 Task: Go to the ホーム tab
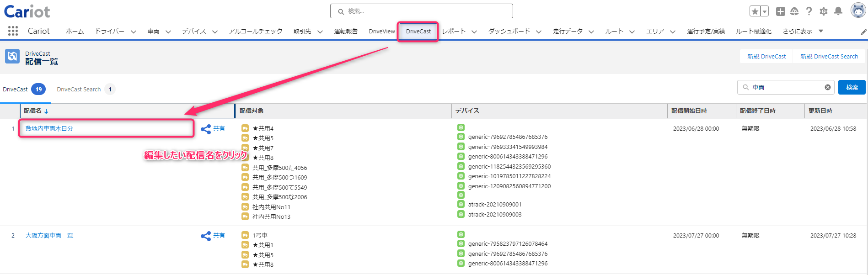click(75, 31)
